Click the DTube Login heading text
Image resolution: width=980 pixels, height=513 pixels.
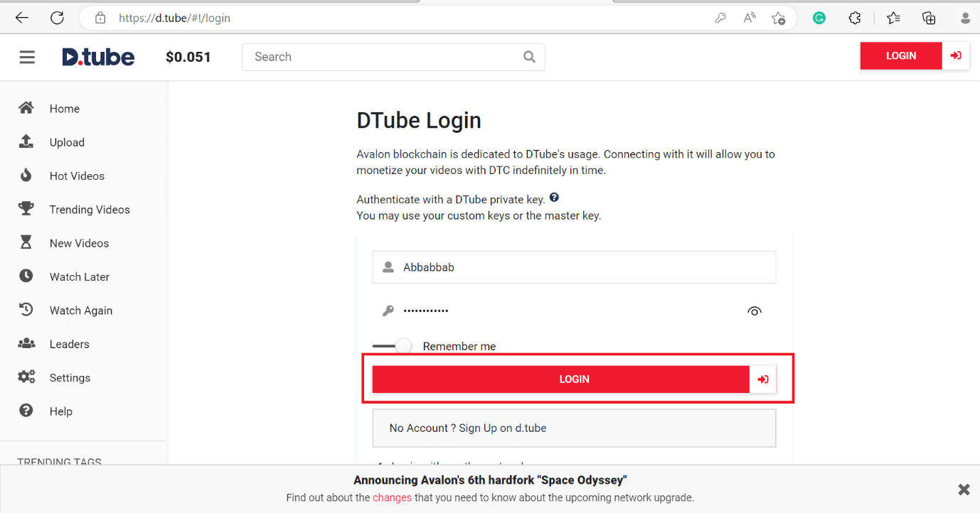(x=419, y=120)
